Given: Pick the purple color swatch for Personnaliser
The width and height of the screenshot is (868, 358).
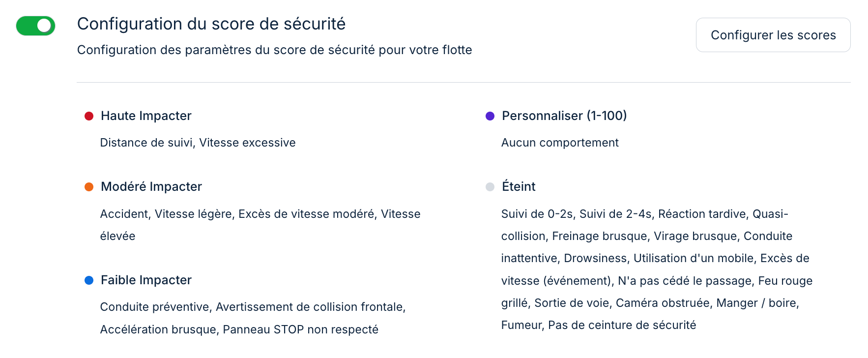Looking at the screenshot, I should pyautogui.click(x=490, y=116).
